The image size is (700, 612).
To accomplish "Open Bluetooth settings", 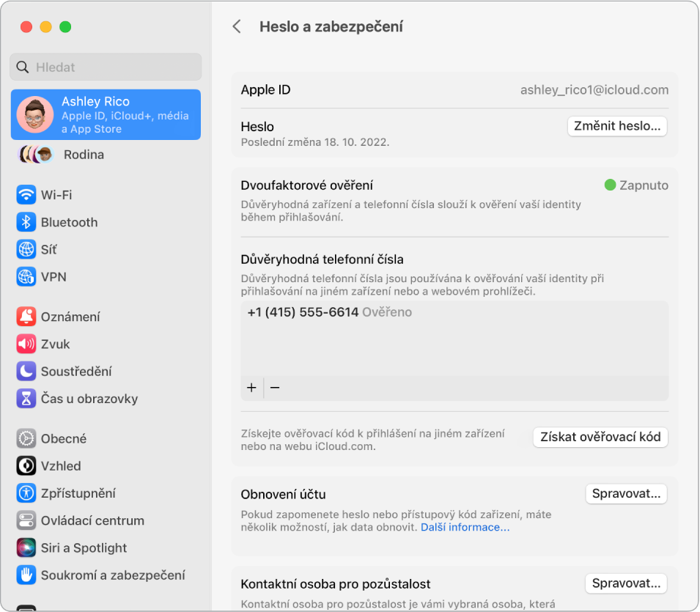I will point(66,222).
